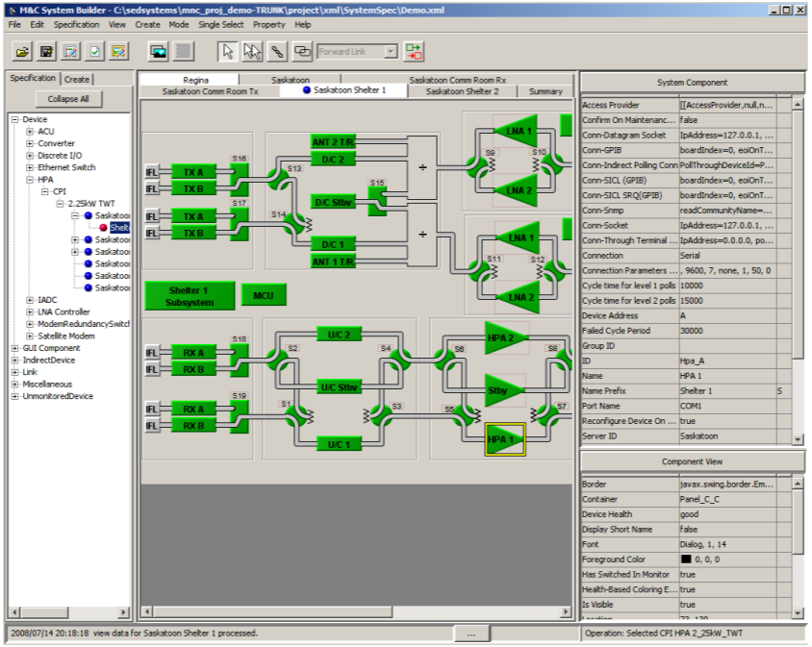The height and width of the screenshot is (647, 812).
Task: Switch to the Summary tab
Action: click(546, 91)
